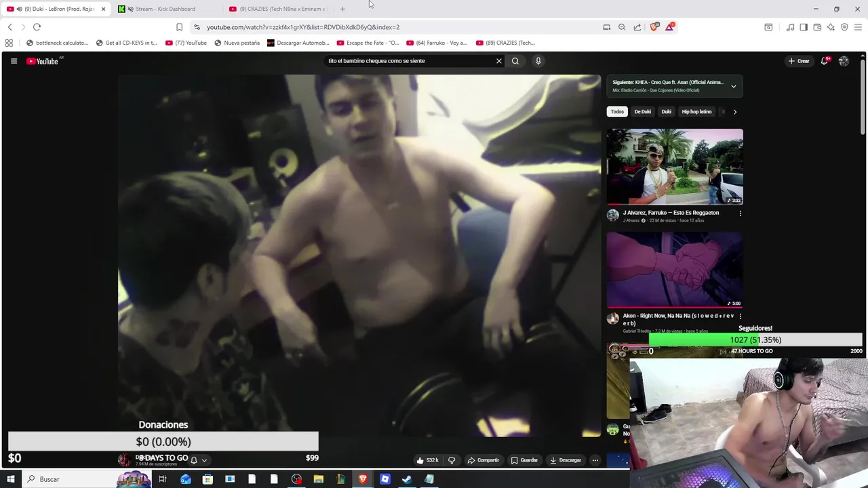This screenshot has height=488, width=868.
Task: Go to the YouTube home logo
Action: pyautogui.click(x=42, y=61)
